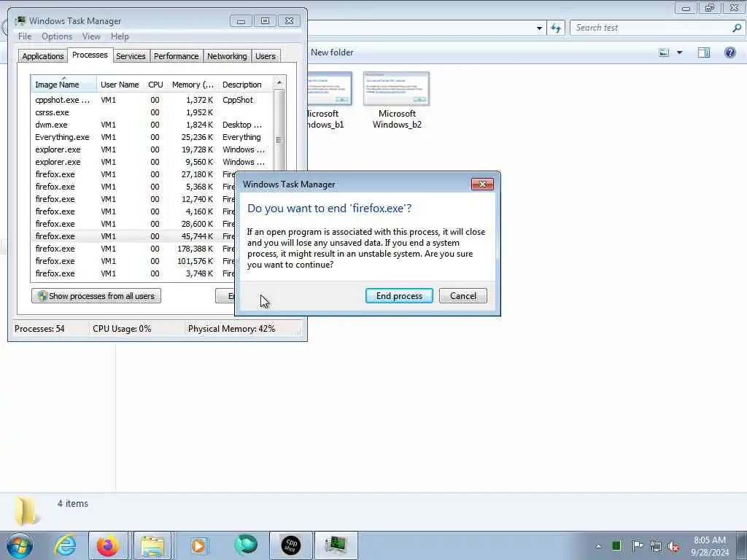Select the csrss.exe process row
Screen dimensions: 747x560
pyautogui.click(x=152, y=112)
